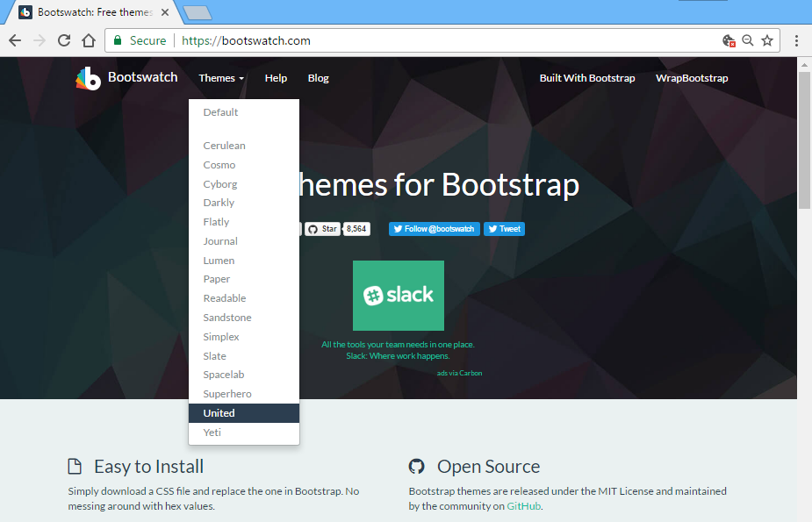Select the Bootswatch: Free themes tab
This screenshot has height=522, width=812.
[x=93, y=12]
